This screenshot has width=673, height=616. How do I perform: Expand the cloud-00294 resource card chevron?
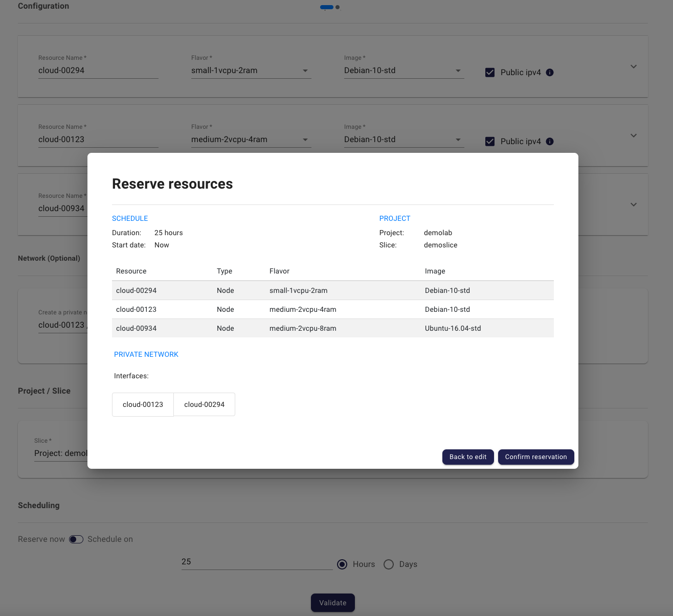(634, 66)
